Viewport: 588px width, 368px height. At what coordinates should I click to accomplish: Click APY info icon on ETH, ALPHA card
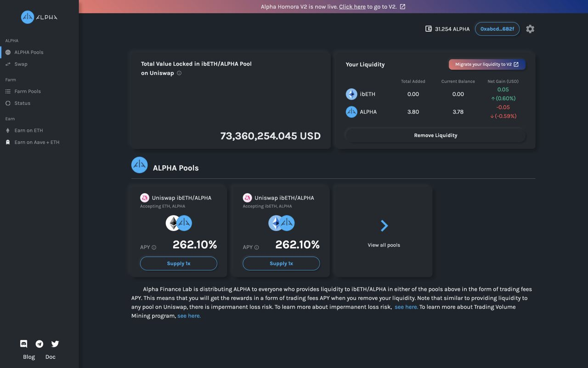(154, 247)
